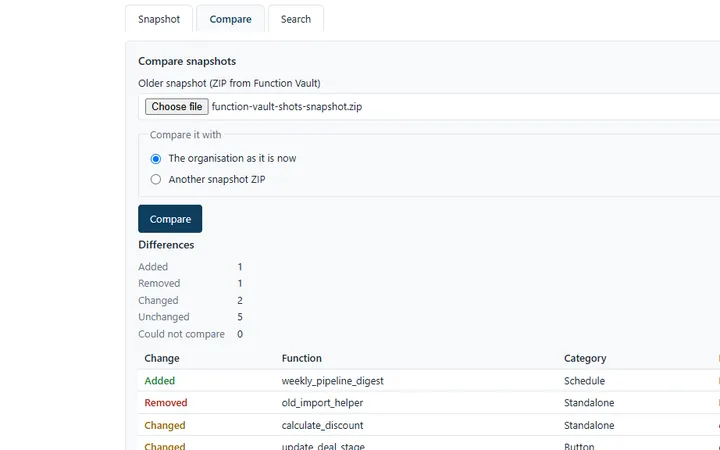Click the Changed summary label
720x450 pixels.
click(x=158, y=300)
